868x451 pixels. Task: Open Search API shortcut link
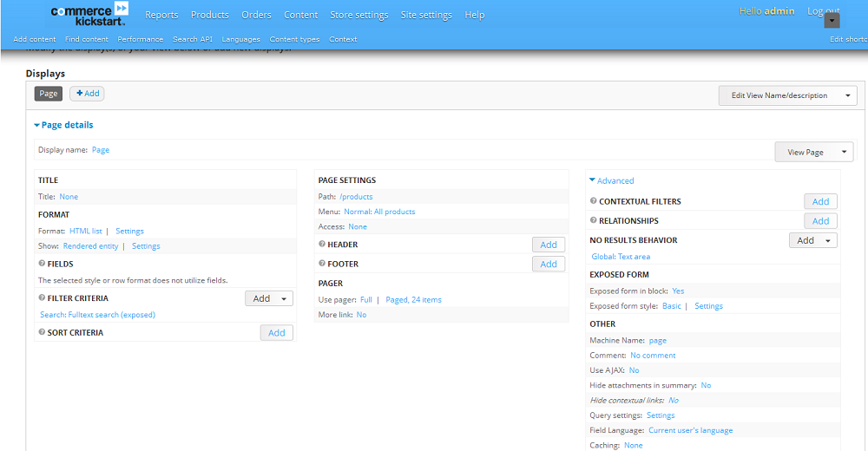pos(192,39)
